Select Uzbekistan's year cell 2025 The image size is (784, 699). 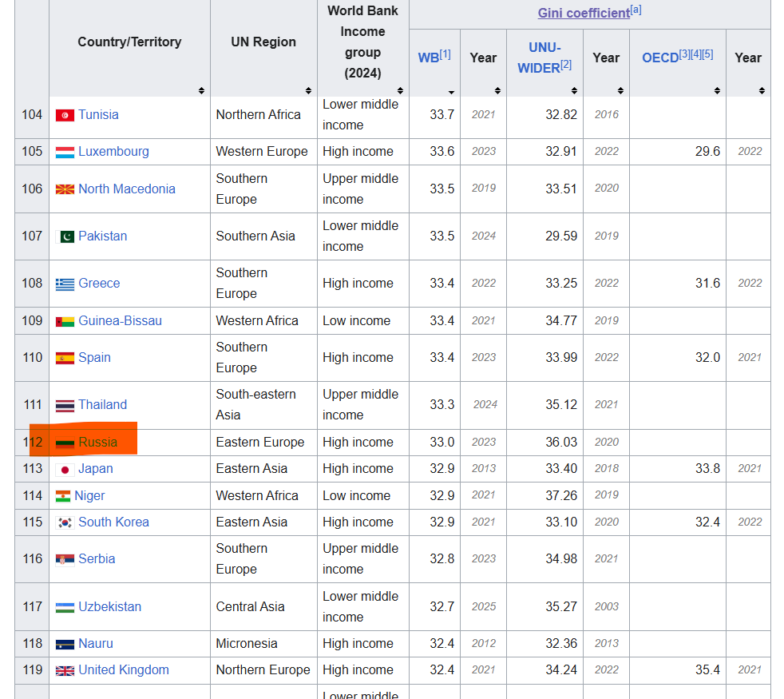click(484, 607)
